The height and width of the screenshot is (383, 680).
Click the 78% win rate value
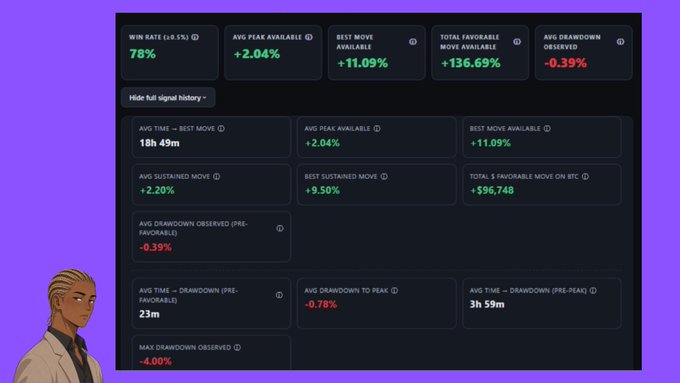(x=142, y=54)
